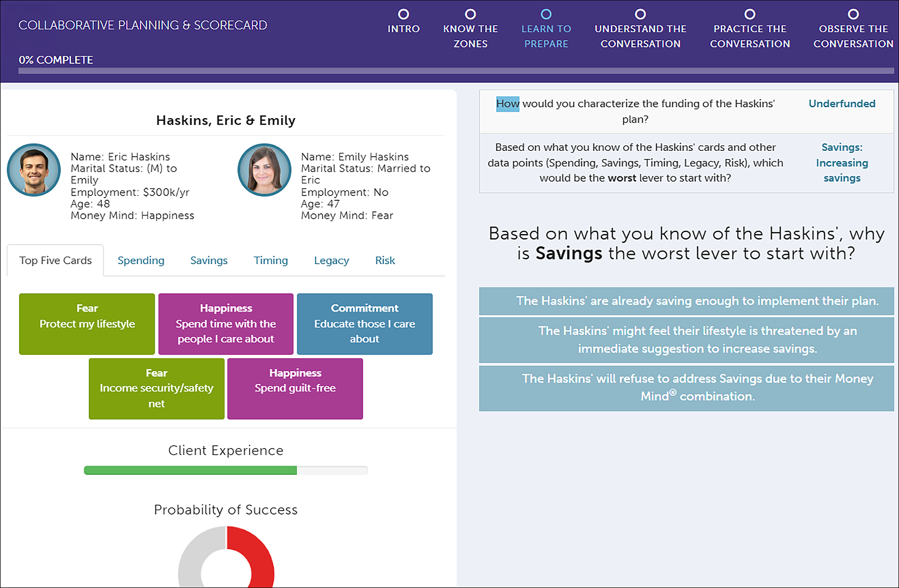Open the Understand the Conversation step circle
Image resolution: width=899 pixels, height=588 pixels.
coord(640,14)
